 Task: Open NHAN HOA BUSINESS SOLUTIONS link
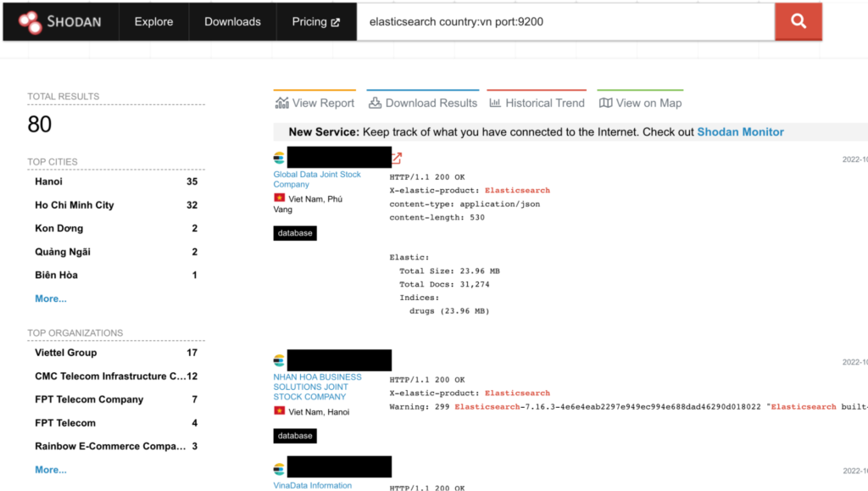pos(317,387)
